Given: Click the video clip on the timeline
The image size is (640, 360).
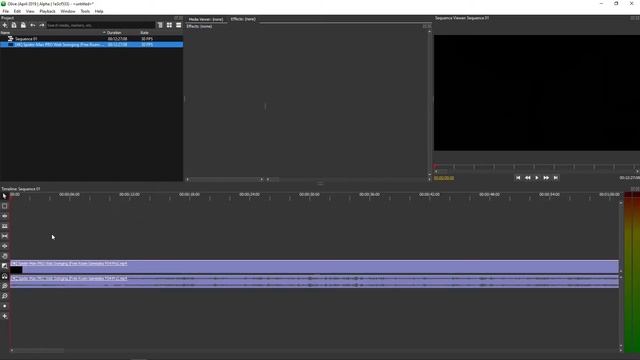Looking at the screenshot, I should [314, 267].
